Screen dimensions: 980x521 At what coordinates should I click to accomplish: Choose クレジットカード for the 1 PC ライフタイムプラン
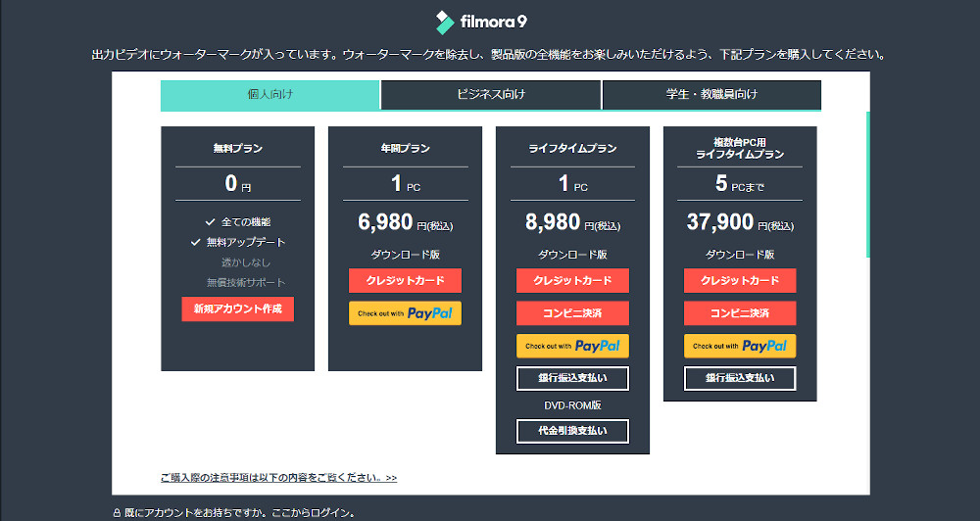click(x=572, y=280)
